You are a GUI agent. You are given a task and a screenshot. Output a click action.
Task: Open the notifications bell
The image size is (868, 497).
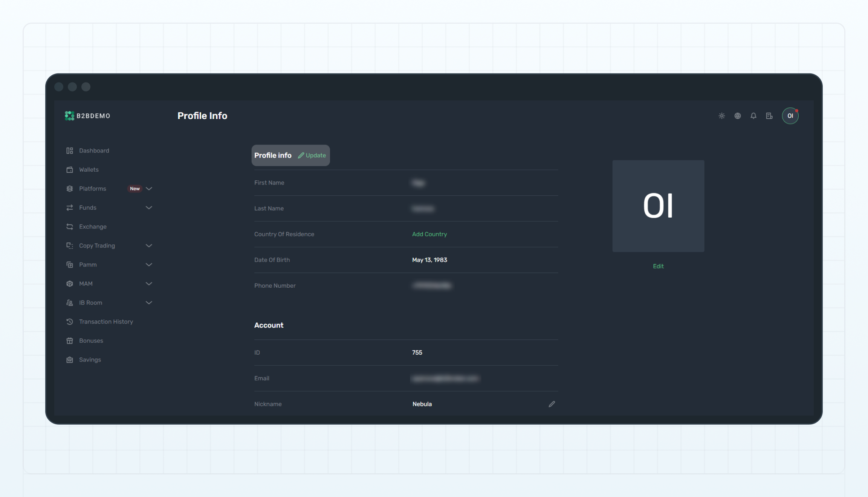[753, 116]
